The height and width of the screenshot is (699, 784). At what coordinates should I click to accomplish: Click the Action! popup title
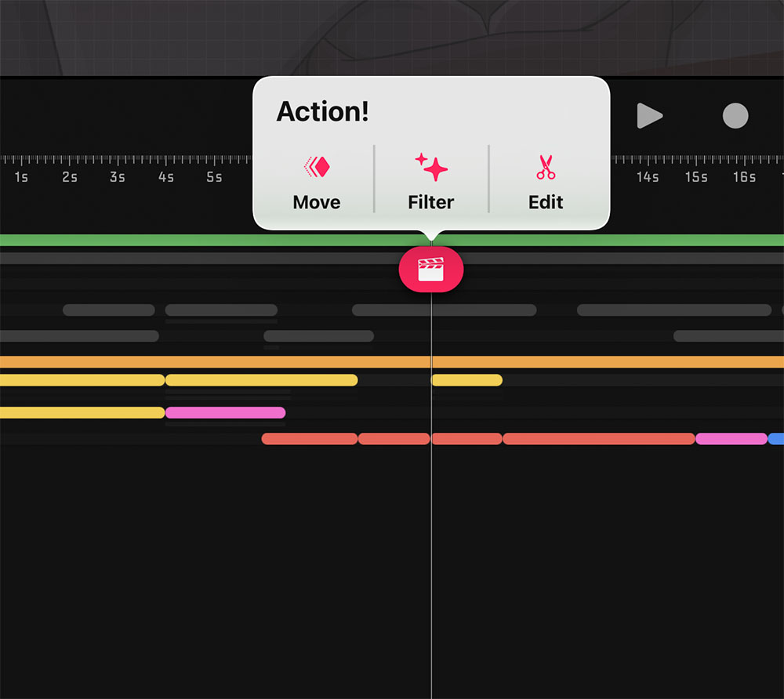(x=322, y=112)
